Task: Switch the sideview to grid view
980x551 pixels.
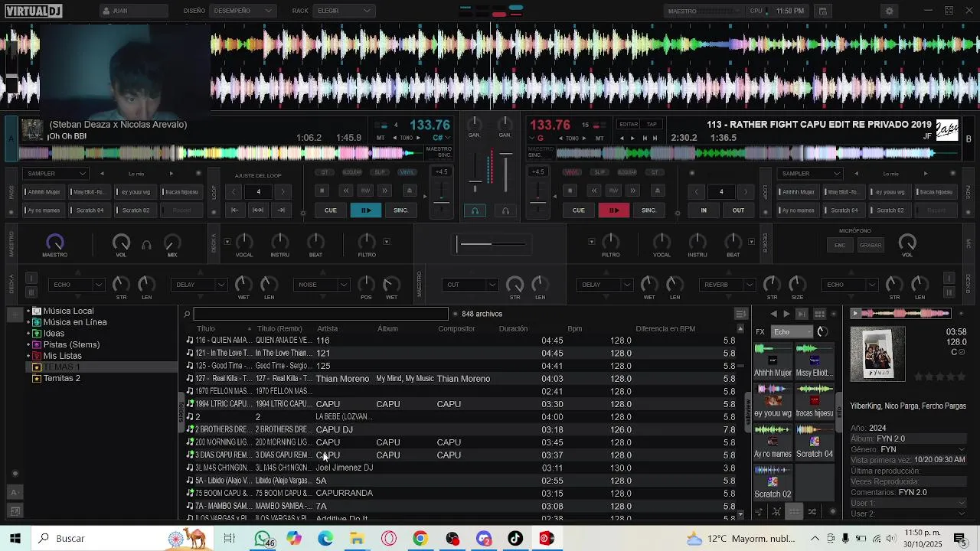Action: [819, 315]
